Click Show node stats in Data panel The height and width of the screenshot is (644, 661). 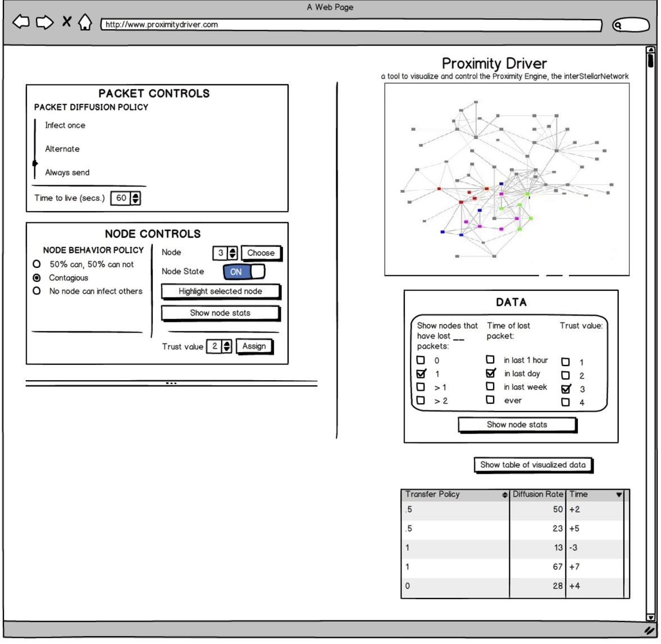[x=517, y=425]
